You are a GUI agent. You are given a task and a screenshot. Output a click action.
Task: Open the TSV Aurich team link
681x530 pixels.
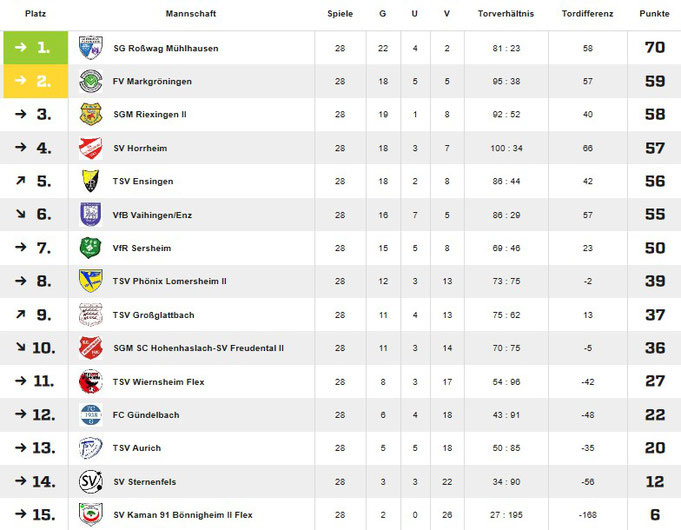tap(137, 448)
